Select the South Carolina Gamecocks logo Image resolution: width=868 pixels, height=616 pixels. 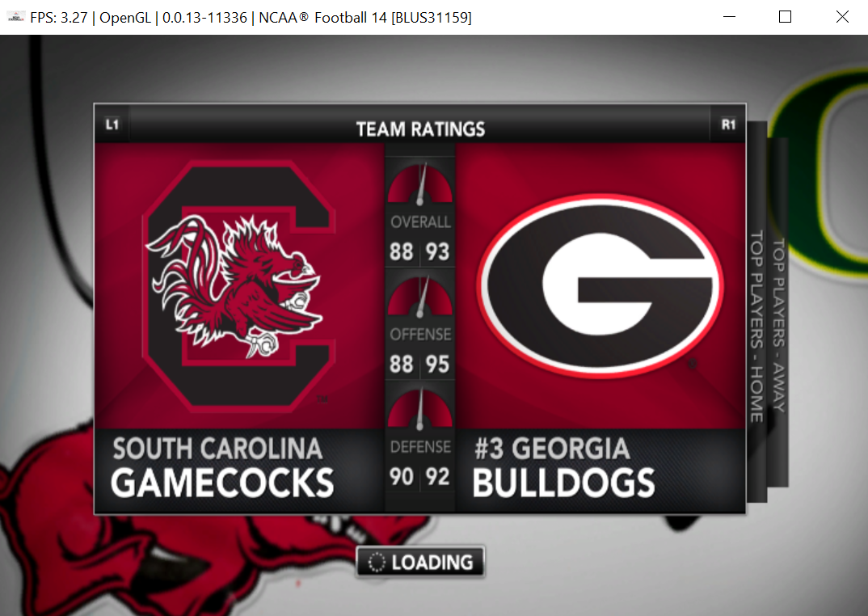239,286
